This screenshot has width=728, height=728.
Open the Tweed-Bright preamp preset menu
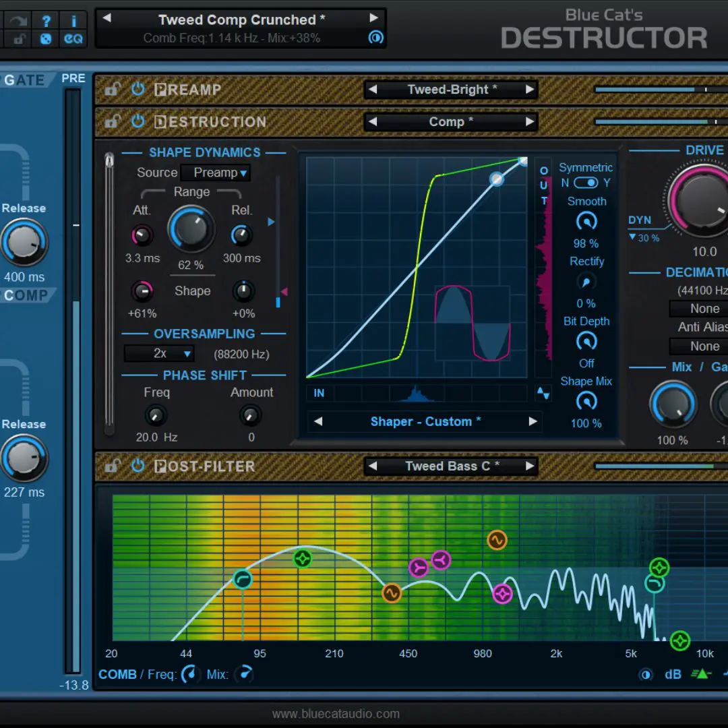451,90
